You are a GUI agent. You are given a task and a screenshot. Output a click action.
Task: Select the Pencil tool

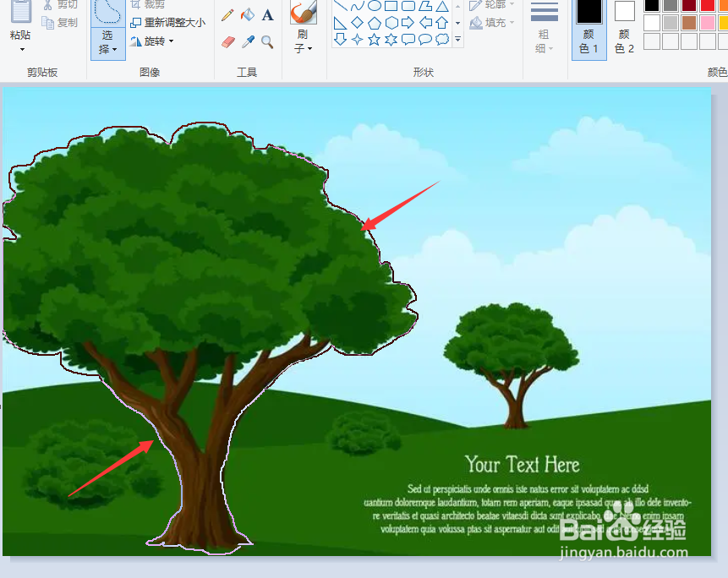pyautogui.click(x=227, y=15)
